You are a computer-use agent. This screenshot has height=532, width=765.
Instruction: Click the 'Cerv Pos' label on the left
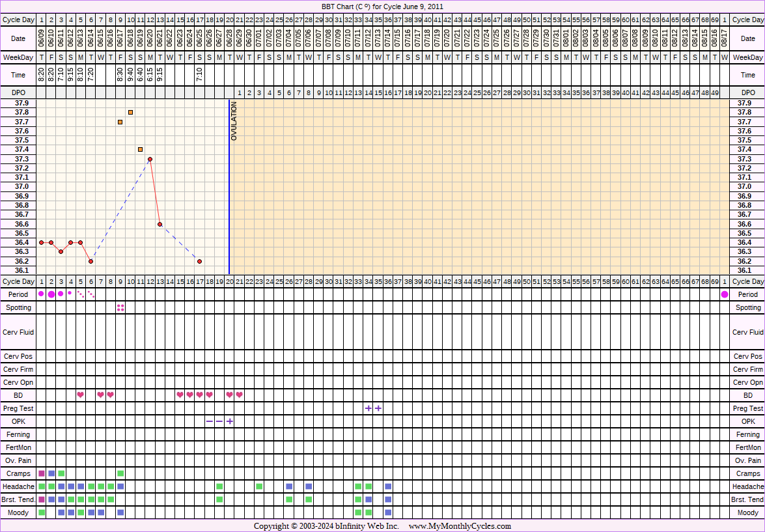(18, 356)
